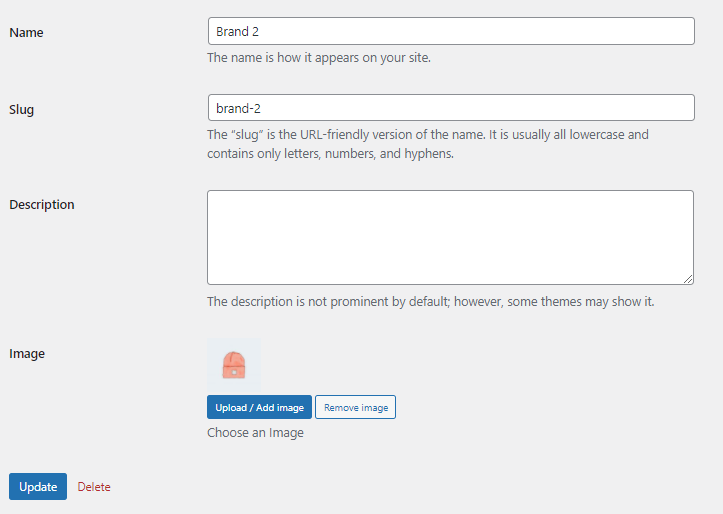Screen dimensions: 723x514
Task: Click the help text under Name field
Action: [x=318, y=58]
